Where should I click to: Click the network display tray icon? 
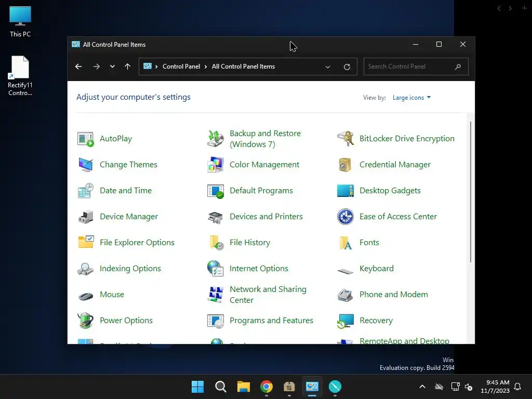(455, 387)
